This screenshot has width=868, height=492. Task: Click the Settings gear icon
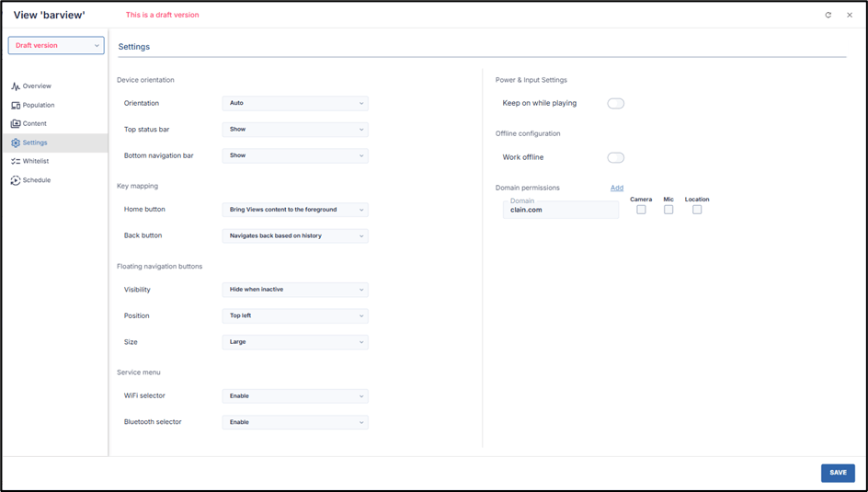(16, 143)
